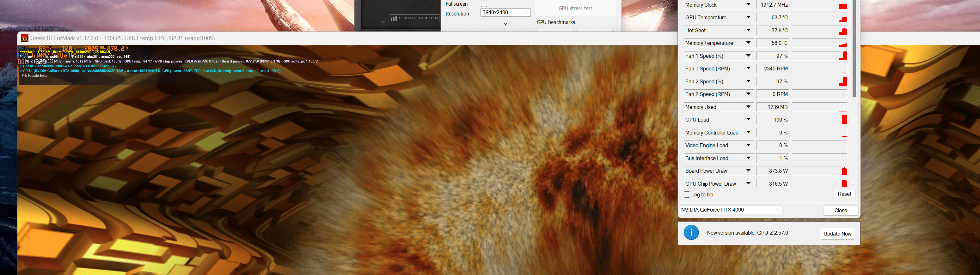Click the Board Power Draw history graph
This screenshot has width=980, height=275.
[x=820, y=171]
